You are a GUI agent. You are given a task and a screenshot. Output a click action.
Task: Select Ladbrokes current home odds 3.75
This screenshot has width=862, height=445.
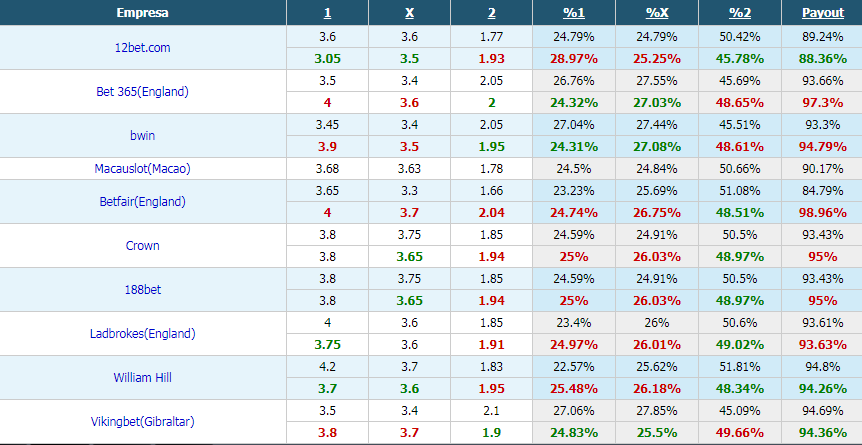(x=327, y=345)
